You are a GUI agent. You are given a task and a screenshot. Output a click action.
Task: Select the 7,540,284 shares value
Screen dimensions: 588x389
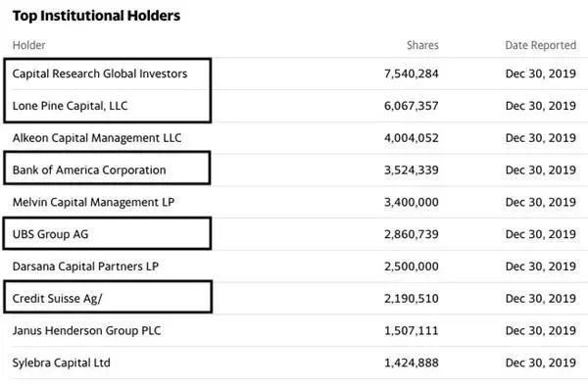coord(411,73)
